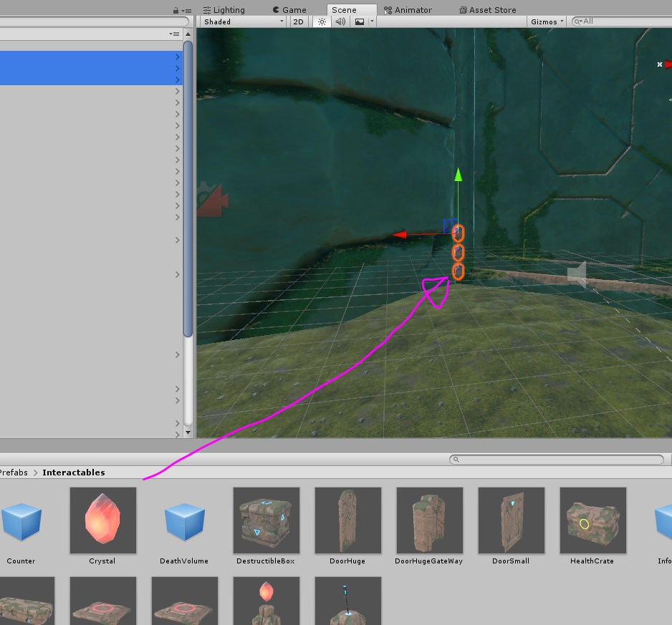
Task: Switch to the Asset Store tab
Action: pos(487,10)
